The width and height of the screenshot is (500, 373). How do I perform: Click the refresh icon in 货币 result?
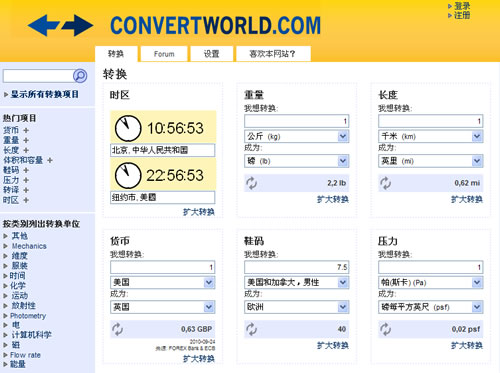click(117, 329)
